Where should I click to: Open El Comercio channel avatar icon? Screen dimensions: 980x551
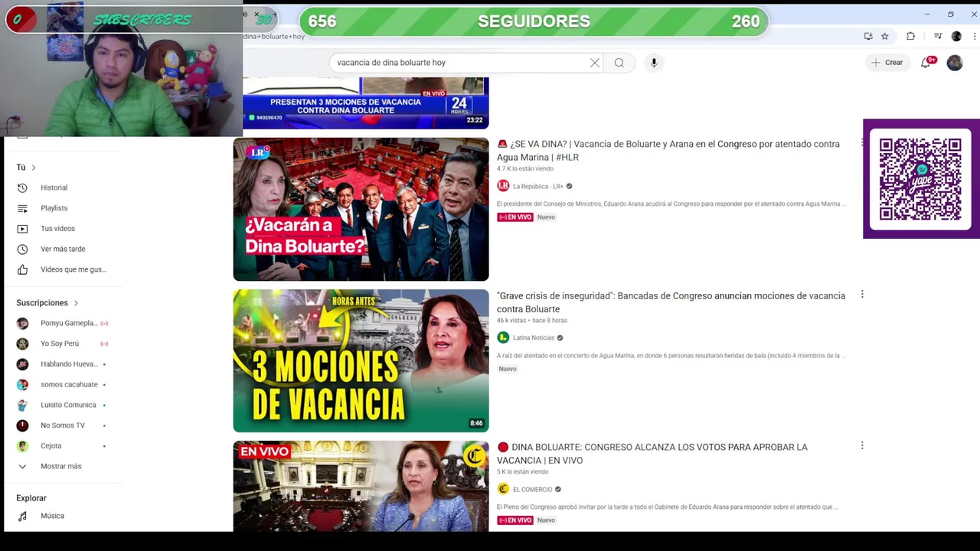[x=503, y=489]
